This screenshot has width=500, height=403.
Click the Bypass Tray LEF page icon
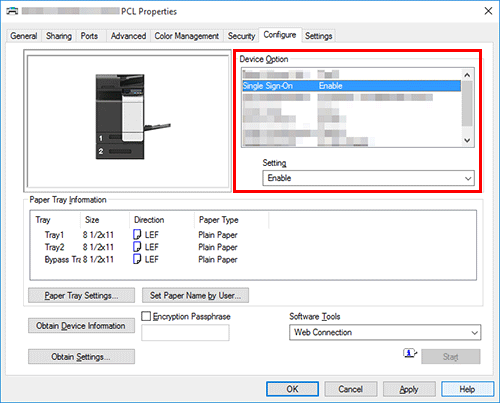tap(137, 259)
